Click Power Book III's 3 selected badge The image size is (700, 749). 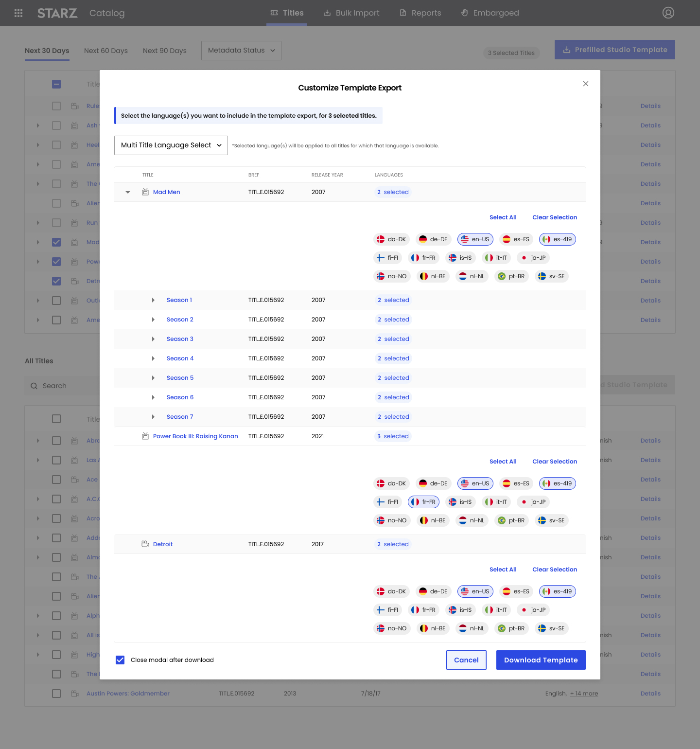point(393,436)
